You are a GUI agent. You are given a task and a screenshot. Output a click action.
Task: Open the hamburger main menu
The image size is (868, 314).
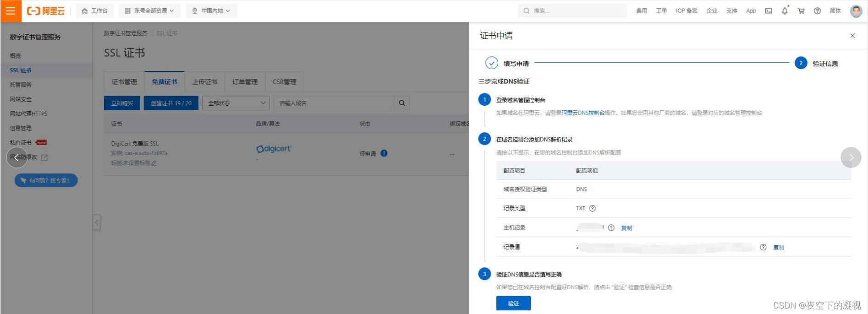pyautogui.click(x=11, y=11)
